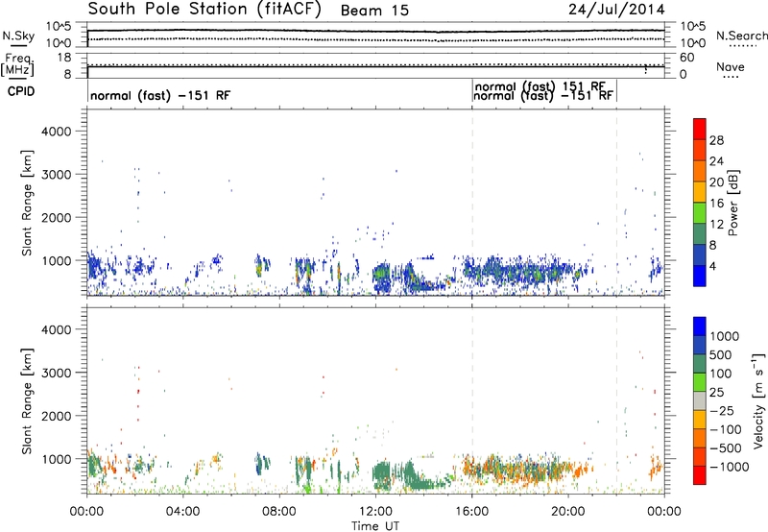Select the Beam 15 label
The width and height of the screenshot is (768, 532).
pos(374,11)
